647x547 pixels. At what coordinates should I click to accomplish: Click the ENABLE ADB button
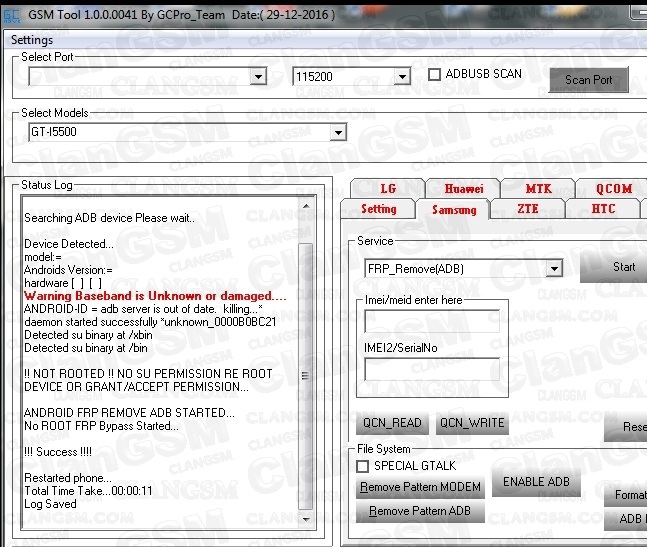coord(536,482)
